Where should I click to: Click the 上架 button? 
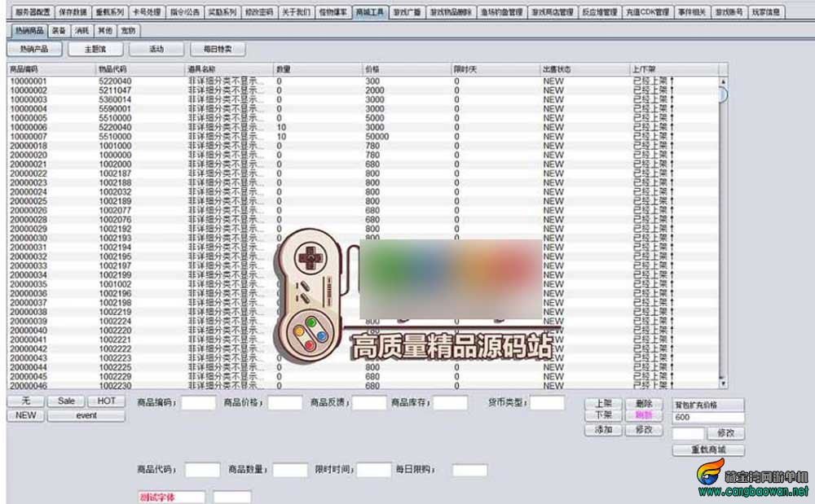pos(603,403)
